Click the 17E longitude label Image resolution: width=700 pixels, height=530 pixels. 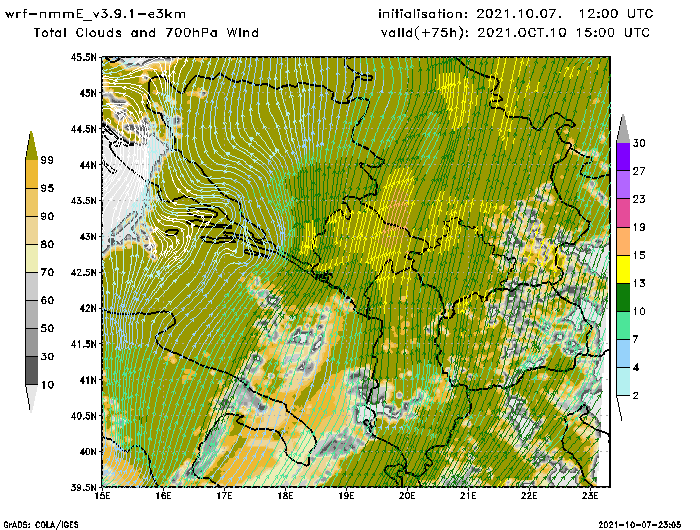pyautogui.click(x=224, y=496)
